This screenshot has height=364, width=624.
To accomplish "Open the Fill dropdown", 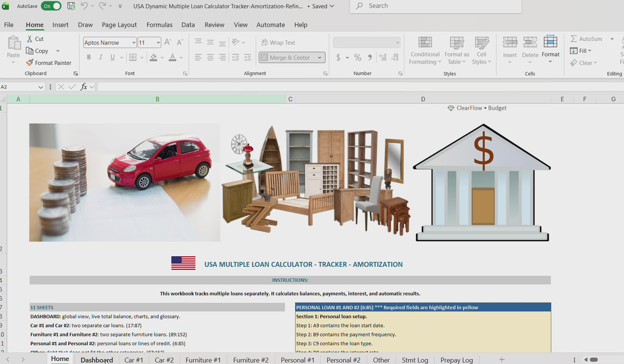I will click(x=581, y=51).
